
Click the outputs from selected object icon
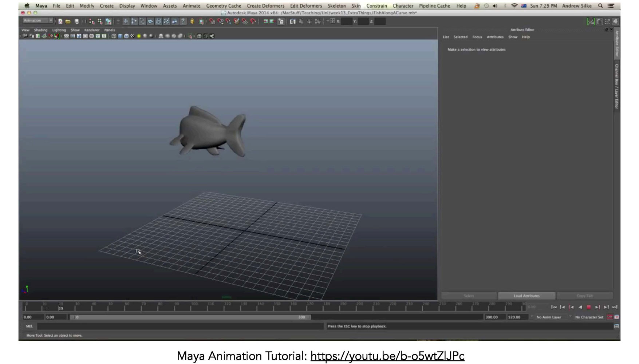[272, 21]
